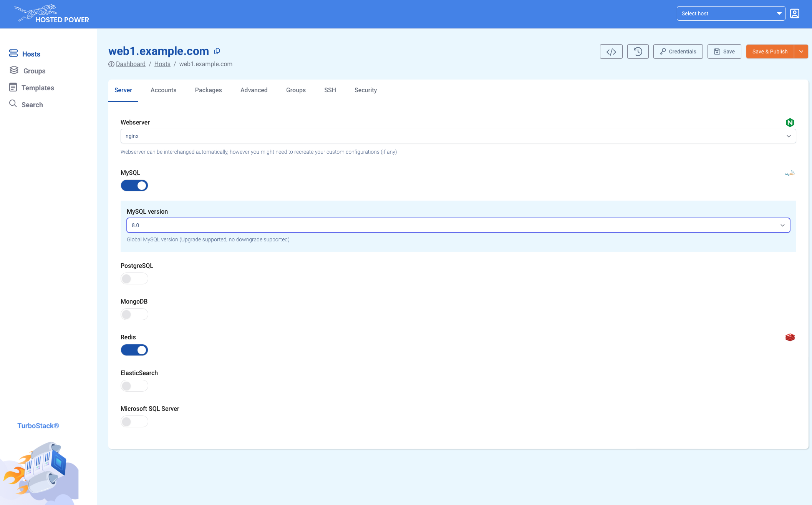Go to Groups in the sidebar
This screenshot has width=812, height=505.
tap(34, 71)
